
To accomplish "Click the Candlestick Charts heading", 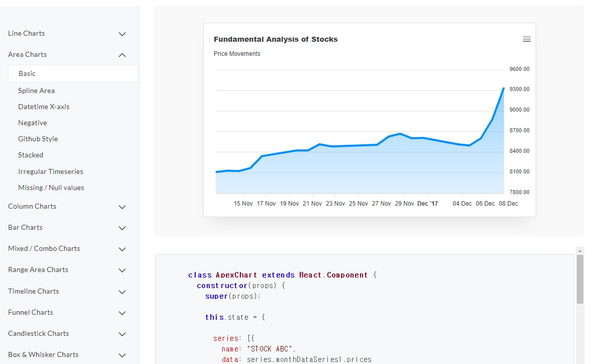I will 39,333.
